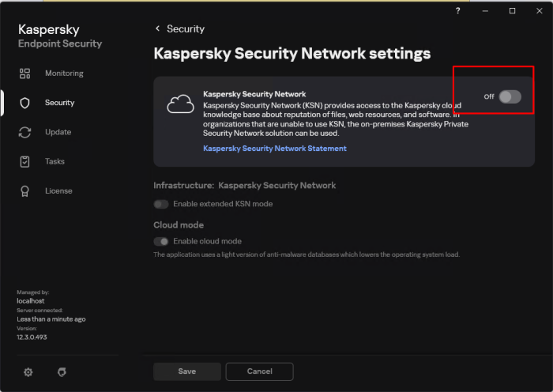This screenshot has width=553, height=392.
Task: Open the Kaspersky Security Network Statement link
Action: [x=274, y=149]
